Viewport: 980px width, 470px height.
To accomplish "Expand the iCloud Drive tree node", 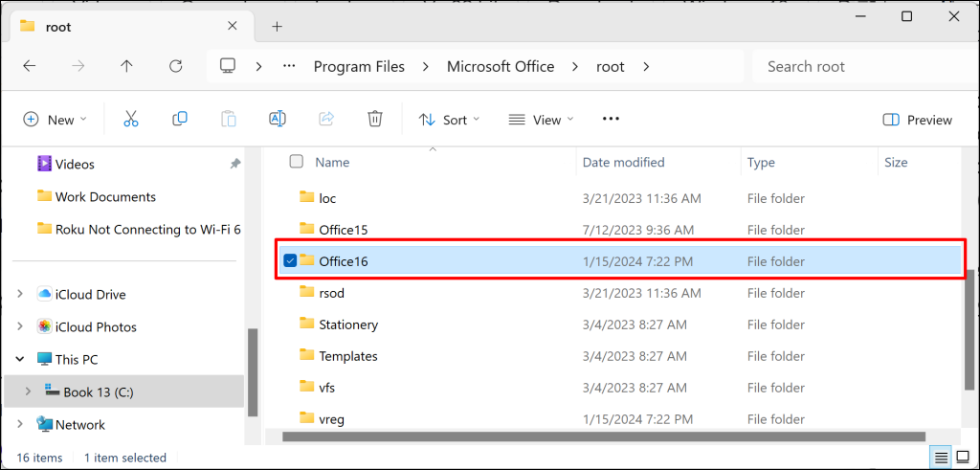I will click(21, 294).
